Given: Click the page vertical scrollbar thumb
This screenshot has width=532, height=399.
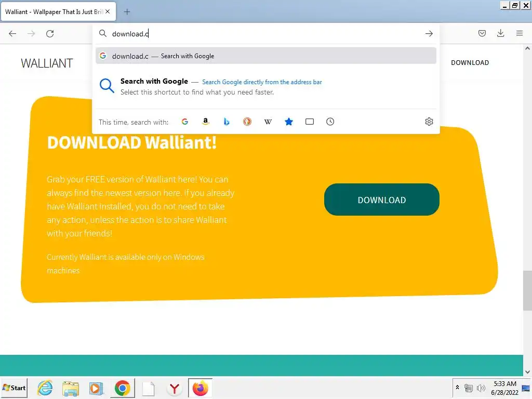Looking at the screenshot, I should (x=527, y=290).
